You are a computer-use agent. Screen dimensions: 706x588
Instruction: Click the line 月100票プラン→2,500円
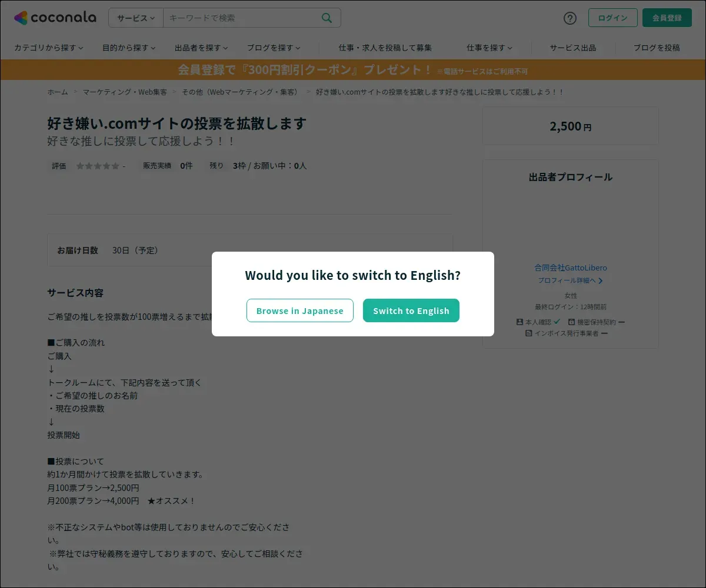[x=93, y=488]
